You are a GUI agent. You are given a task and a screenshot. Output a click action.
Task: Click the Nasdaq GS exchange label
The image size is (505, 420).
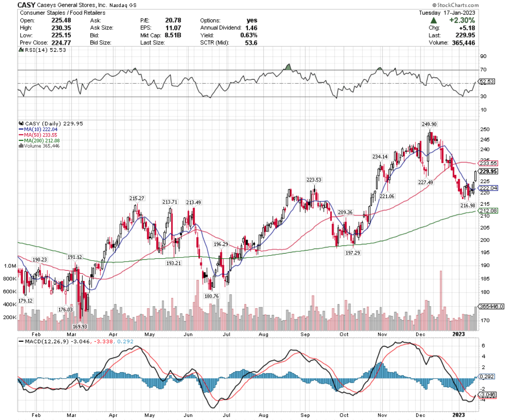[x=123, y=5]
